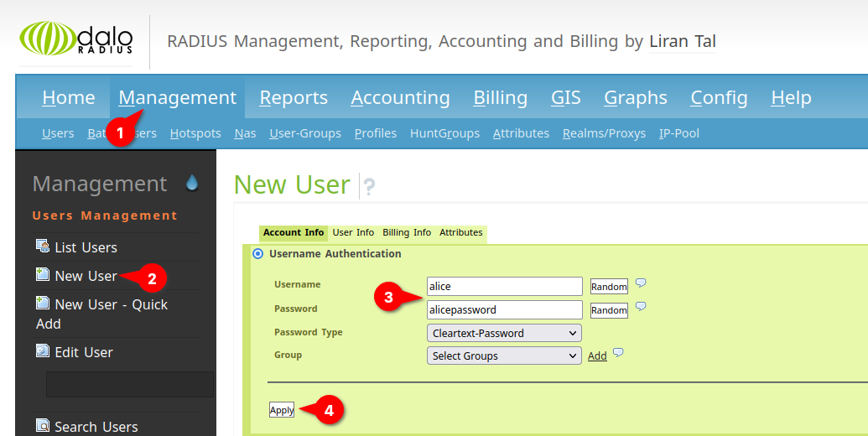Click the Random button for Username

(609, 287)
